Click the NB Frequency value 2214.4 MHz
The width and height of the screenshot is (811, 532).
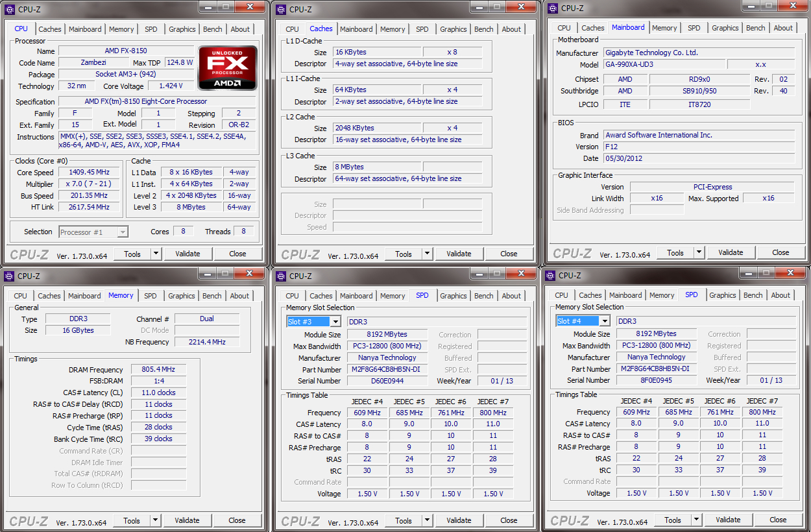[207, 342]
